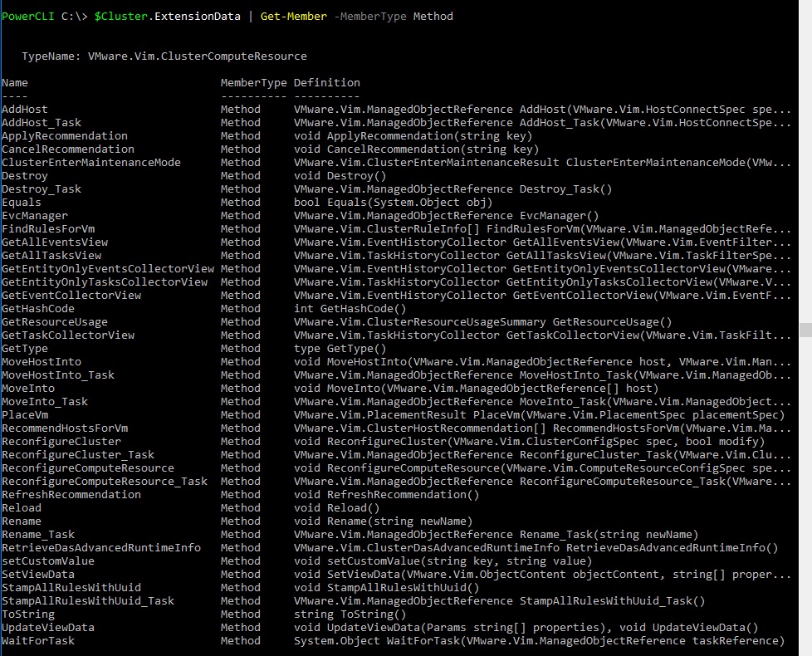Click the AddHost method name
This screenshot has height=656, width=812.
(x=24, y=110)
